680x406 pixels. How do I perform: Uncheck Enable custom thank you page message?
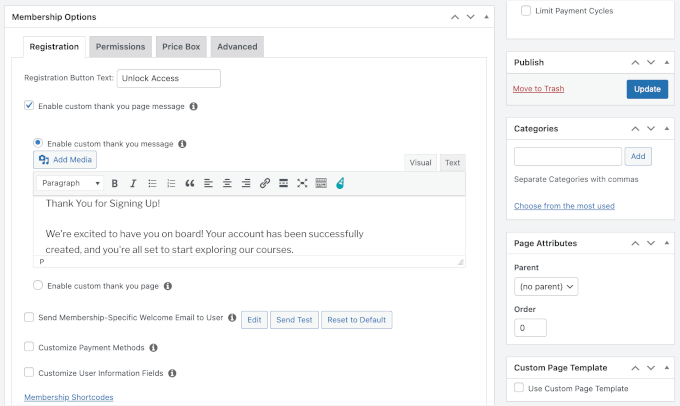click(29, 105)
